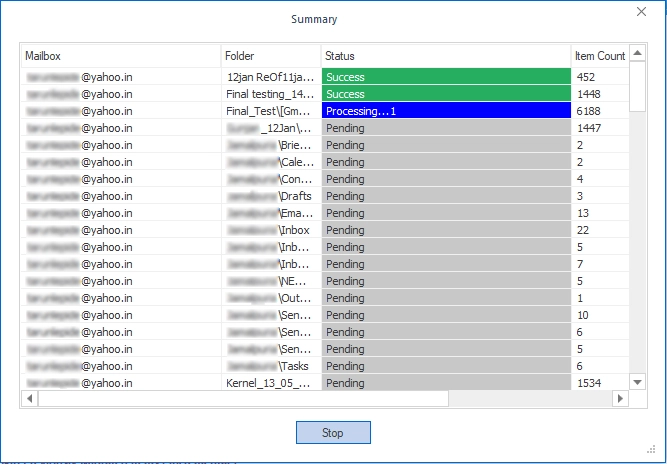This screenshot has height=464, width=667.
Task: Click Pending status in the \Inbox row
Action: coord(446,230)
